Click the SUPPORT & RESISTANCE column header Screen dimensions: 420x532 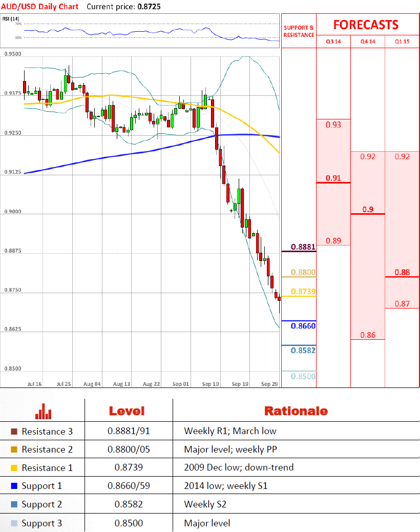click(x=299, y=31)
